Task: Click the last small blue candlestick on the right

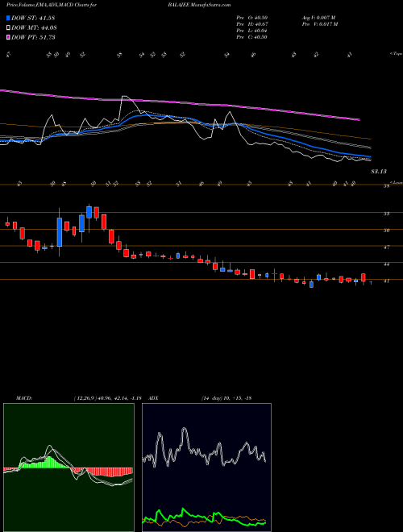Action: point(371,282)
